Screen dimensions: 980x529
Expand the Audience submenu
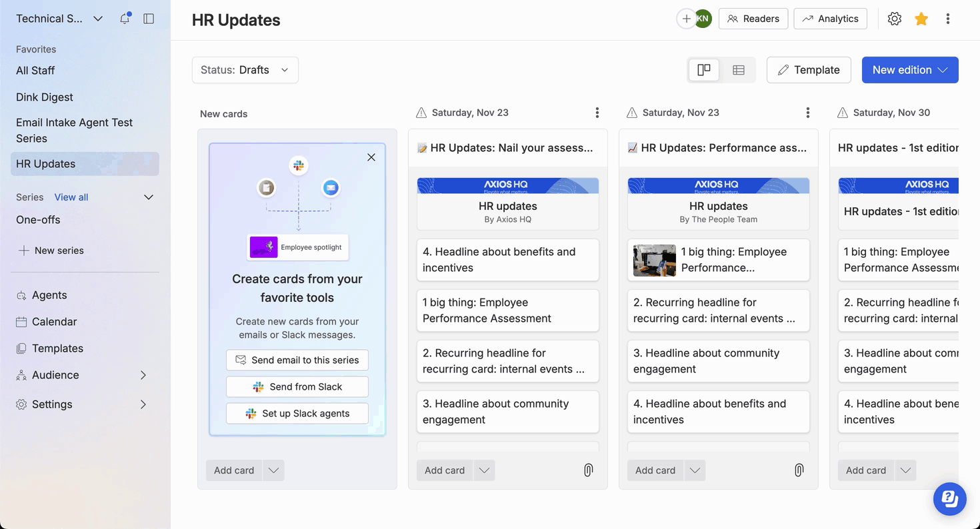pyautogui.click(x=143, y=375)
